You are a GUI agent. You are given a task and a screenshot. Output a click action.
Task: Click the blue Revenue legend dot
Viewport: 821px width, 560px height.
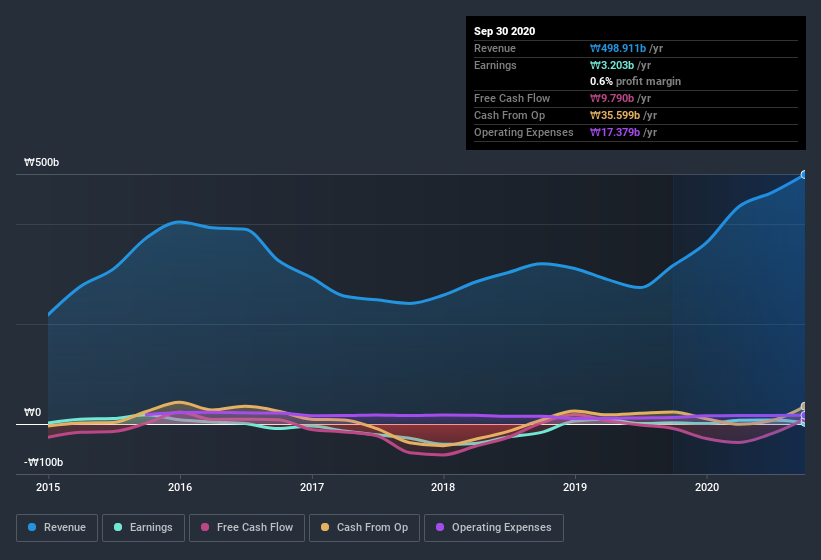pyautogui.click(x=32, y=527)
